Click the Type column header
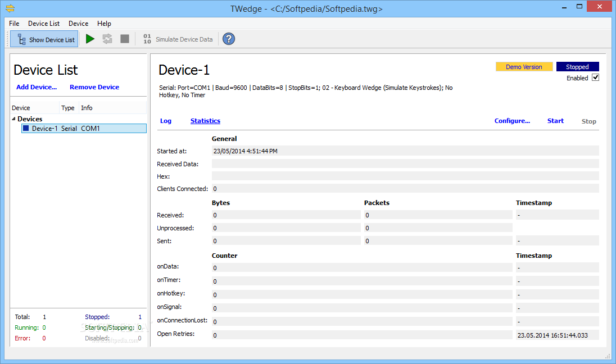The width and height of the screenshot is (616, 364). click(x=69, y=108)
